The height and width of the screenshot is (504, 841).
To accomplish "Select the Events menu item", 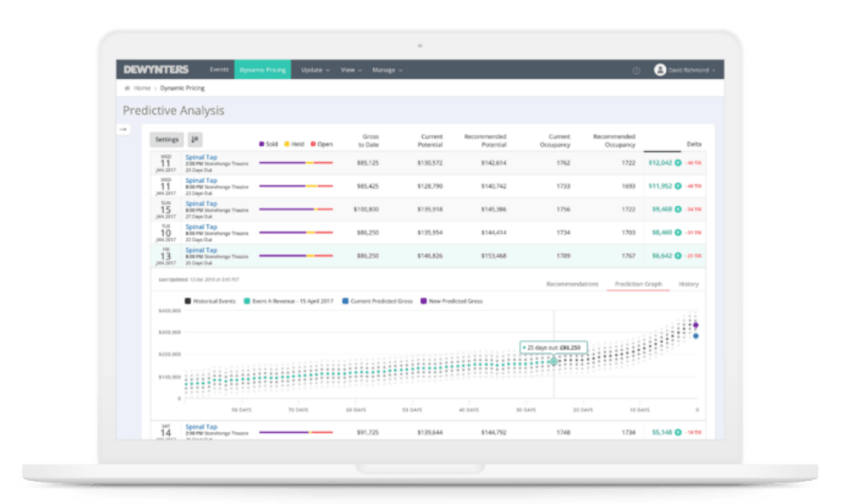I will 218,71.
